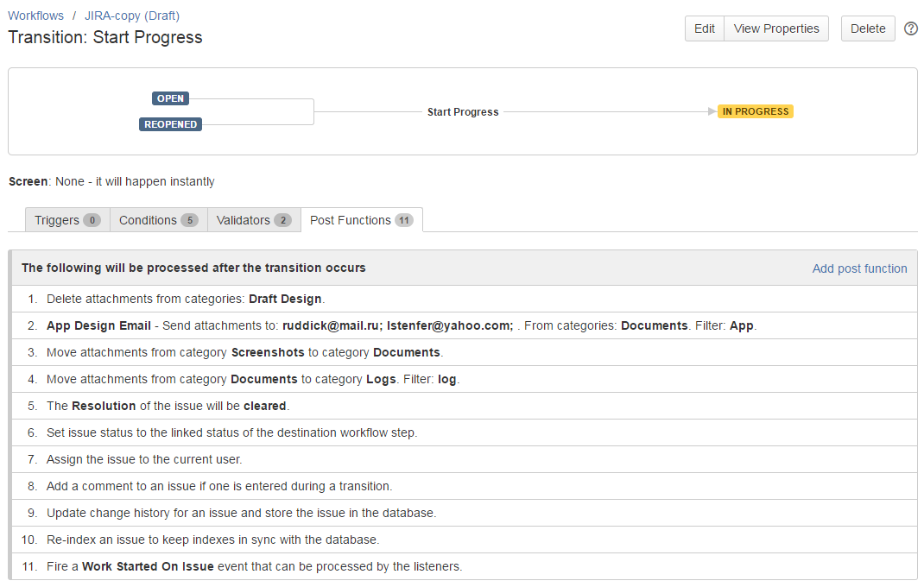Open the Validators tab

pos(254,220)
